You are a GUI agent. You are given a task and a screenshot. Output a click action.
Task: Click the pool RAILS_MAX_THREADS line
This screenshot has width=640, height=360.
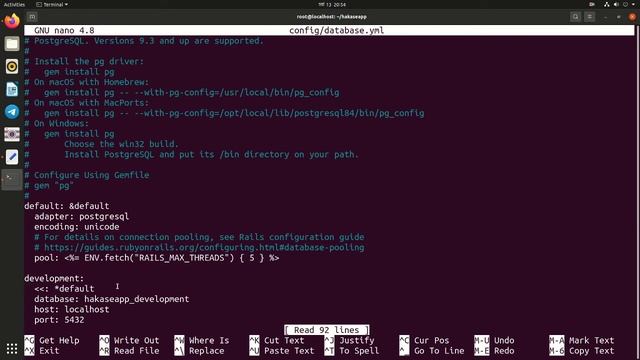[156, 258]
